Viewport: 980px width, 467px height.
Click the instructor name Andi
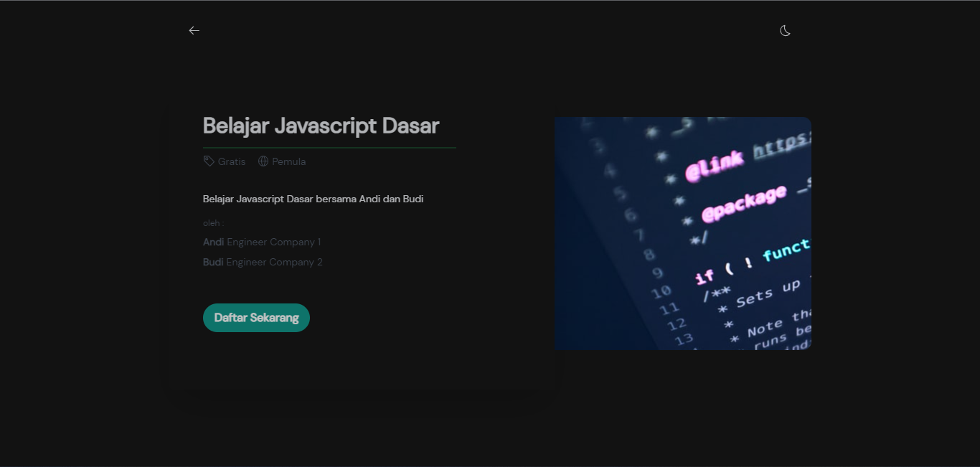click(212, 242)
